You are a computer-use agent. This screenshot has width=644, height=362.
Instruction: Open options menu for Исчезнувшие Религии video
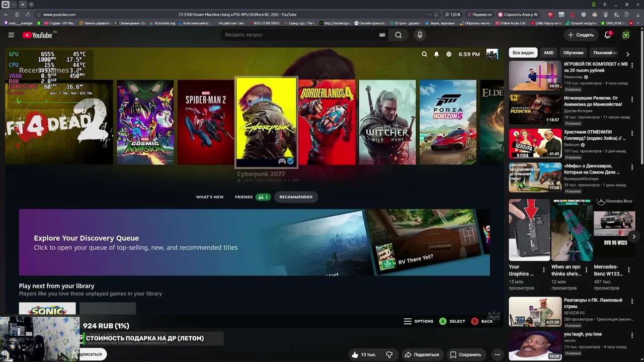[x=632, y=99]
